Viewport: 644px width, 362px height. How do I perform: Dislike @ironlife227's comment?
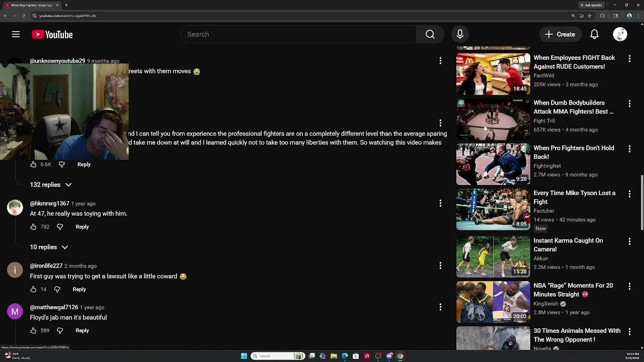[57, 289]
